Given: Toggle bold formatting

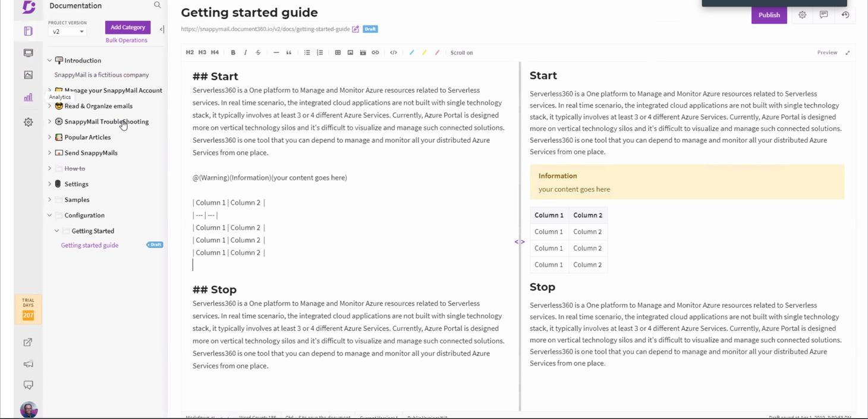Looking at the screenshot, I should click(233, 52).
